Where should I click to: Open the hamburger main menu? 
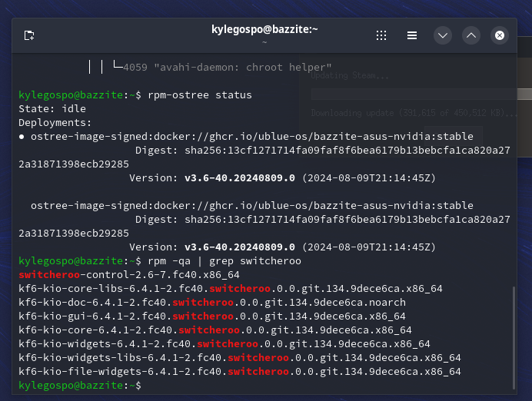tap(412, 35)
